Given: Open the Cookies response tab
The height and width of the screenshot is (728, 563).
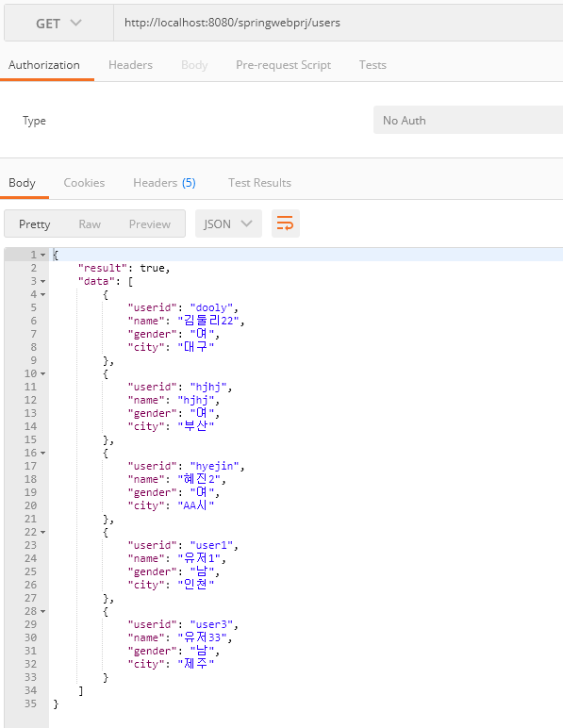Looking at the screenshot, I should tap(84, 183).
